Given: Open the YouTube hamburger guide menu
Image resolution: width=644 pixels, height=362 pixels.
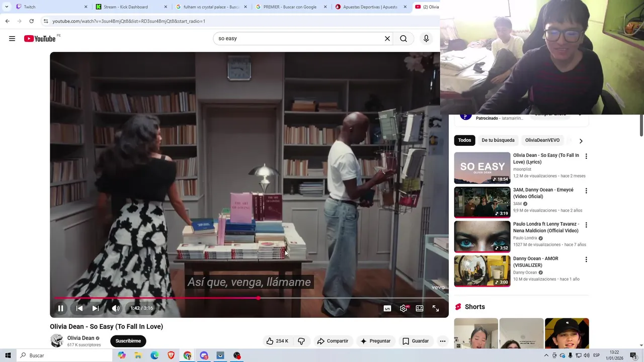Looking at the screenshot, I should coord(12,39).
